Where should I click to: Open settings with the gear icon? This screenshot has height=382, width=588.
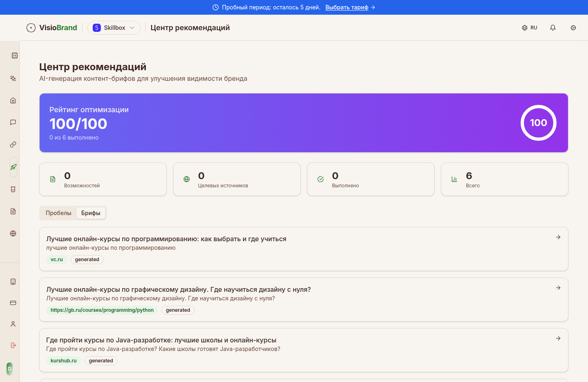click(573, 27)
